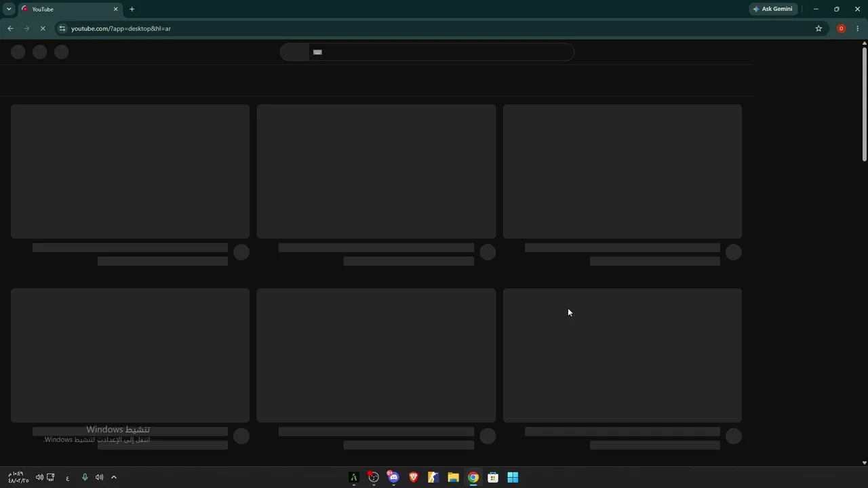
Task: Launch Microsoft Store from taskbar
Action: [x=493, y=477]
